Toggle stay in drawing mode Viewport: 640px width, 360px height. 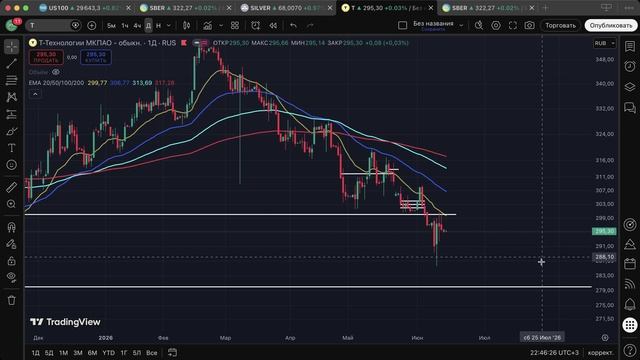coord(11,244)
